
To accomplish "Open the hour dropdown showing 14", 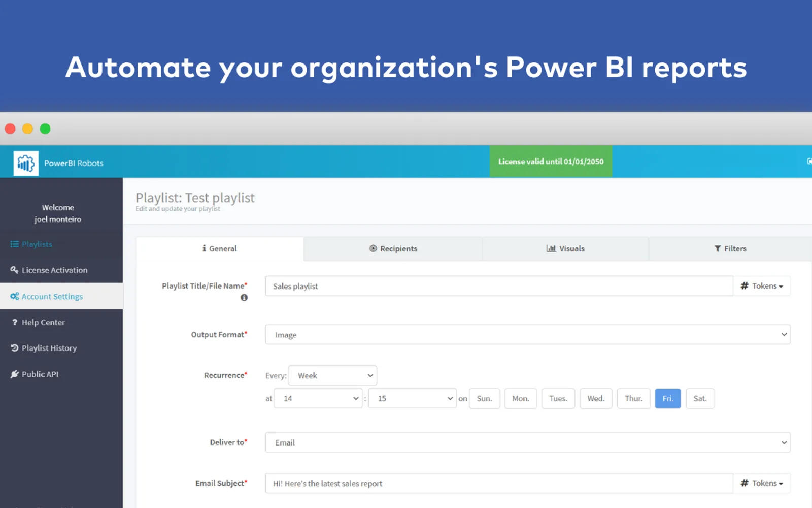I will pos(318,398).
